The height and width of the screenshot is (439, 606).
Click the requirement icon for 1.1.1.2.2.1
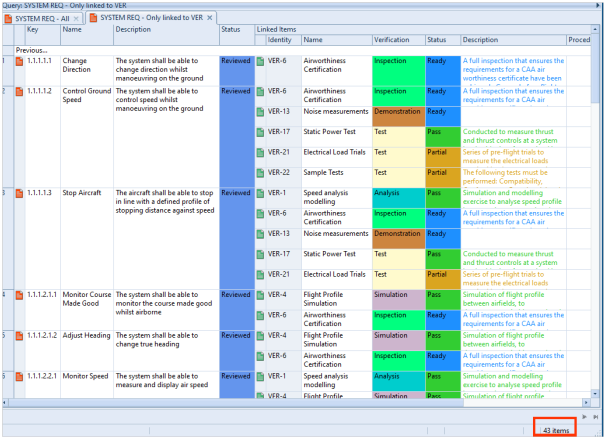(19, 376)
